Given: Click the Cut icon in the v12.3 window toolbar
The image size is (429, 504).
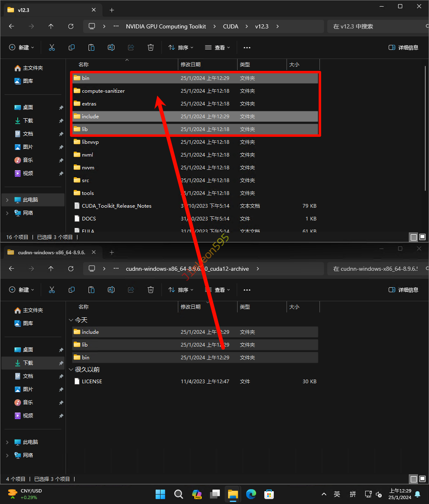Looking at the screenshot, I should pos(52,47).
